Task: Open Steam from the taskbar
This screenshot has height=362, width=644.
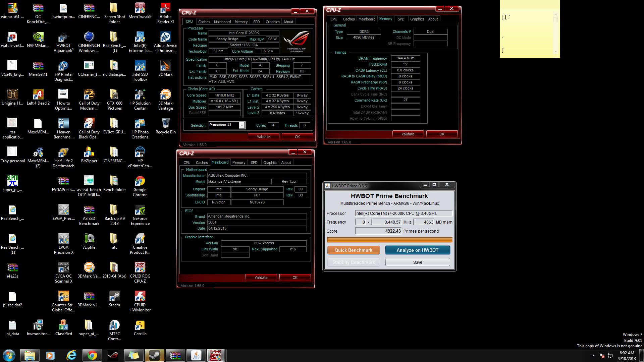Action: [x=155, y=355]
